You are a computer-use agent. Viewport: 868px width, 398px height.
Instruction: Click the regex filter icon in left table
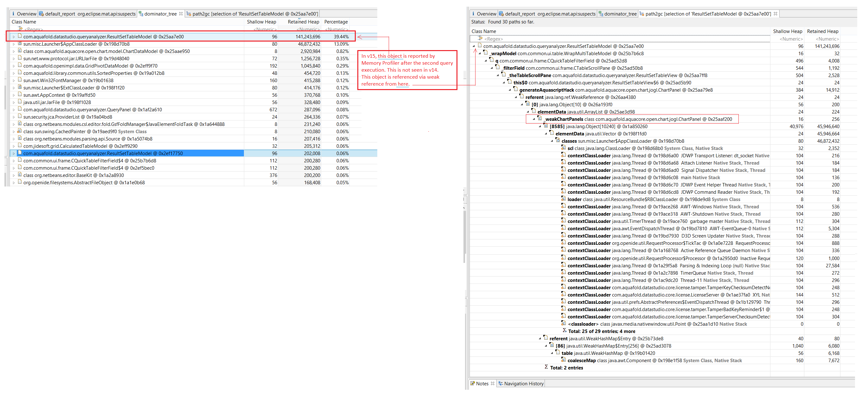[x=20, y=29]
